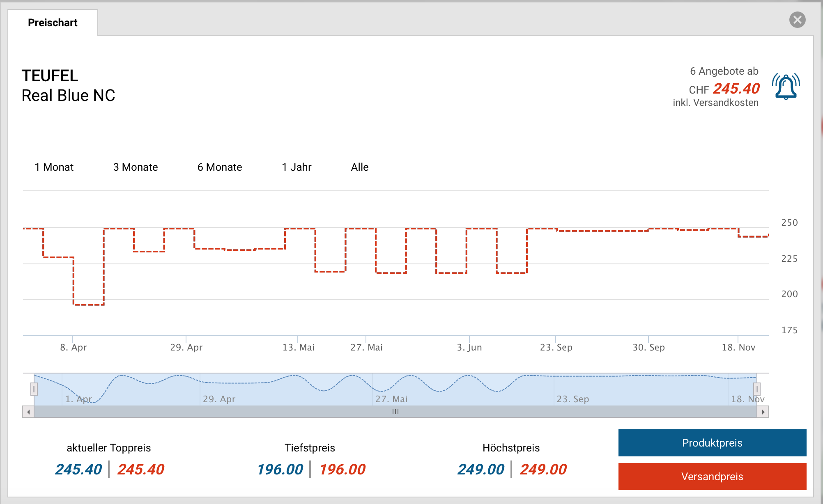Click the price alert bell icon

pos(786,87)
